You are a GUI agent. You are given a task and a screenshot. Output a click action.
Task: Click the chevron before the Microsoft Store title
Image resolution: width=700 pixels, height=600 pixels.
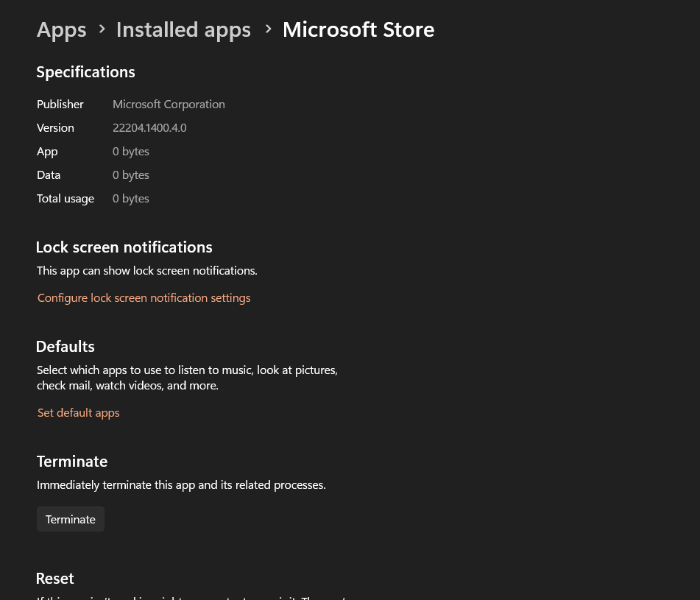[268, 29]
